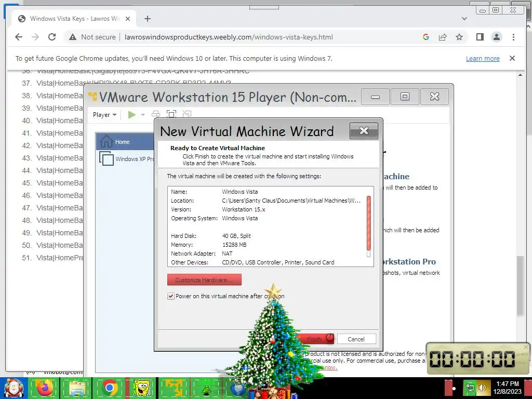532x399 pixels.
Task: Share this page icon in Chrome
Action: click(x=443, y=37)
